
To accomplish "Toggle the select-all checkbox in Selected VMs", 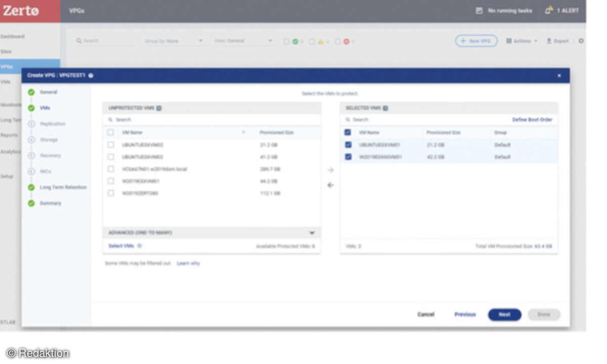I will (x=348, y=132).
